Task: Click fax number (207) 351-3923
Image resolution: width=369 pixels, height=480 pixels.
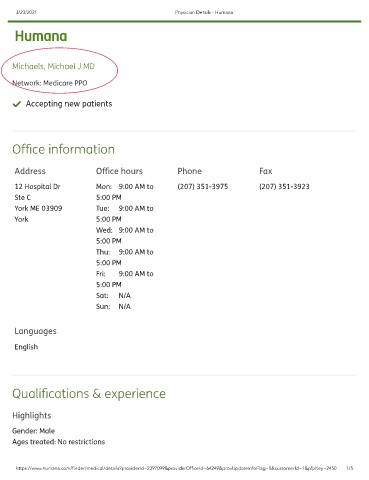Action: (x=284, y=186)
